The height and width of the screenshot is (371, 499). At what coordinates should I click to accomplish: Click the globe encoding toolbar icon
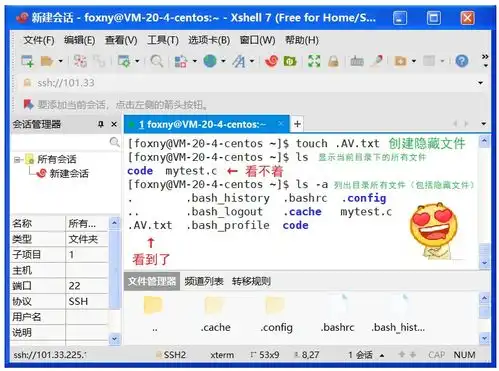[210, 61]
